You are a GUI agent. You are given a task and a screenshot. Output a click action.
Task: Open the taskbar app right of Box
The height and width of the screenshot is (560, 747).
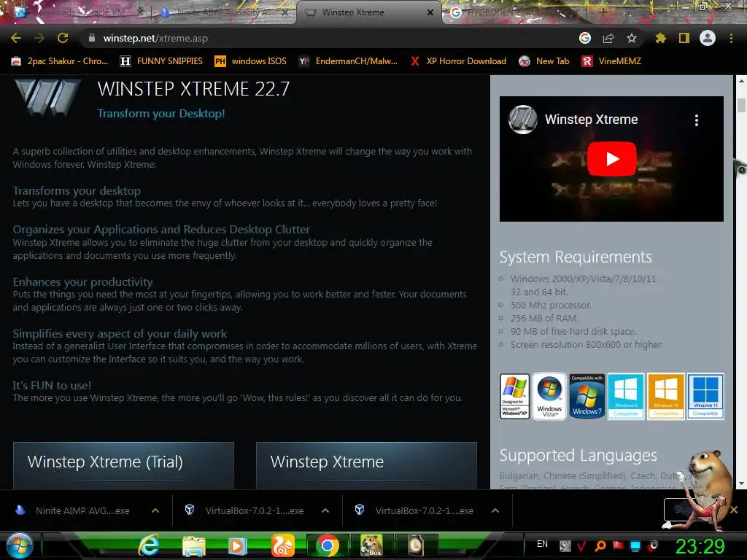point(415,545)
